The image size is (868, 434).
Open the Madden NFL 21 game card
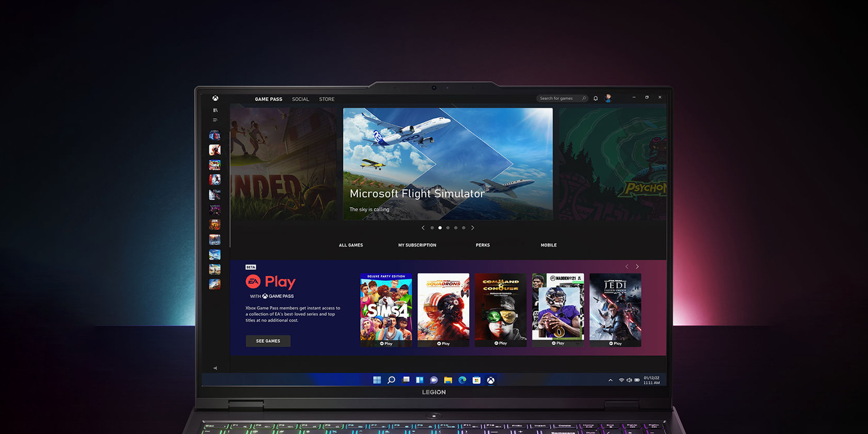click(558, 310)
